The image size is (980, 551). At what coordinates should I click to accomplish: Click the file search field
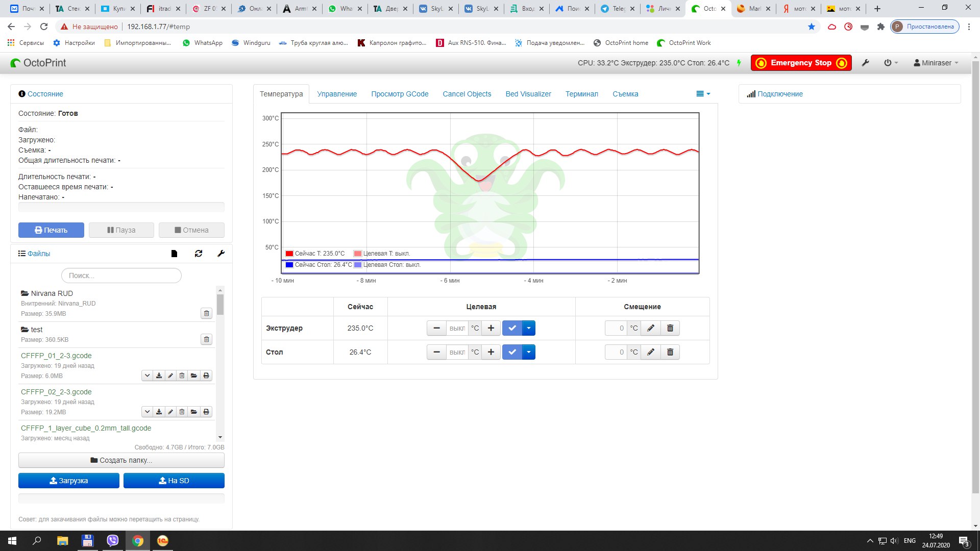point(121,275)
